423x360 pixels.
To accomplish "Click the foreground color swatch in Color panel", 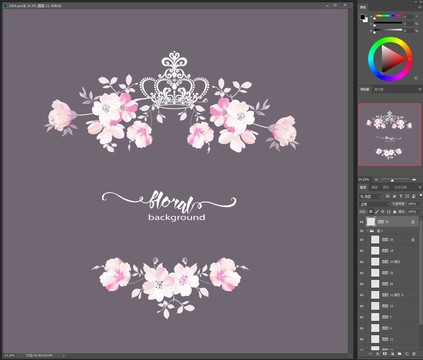I will point(363,17).
